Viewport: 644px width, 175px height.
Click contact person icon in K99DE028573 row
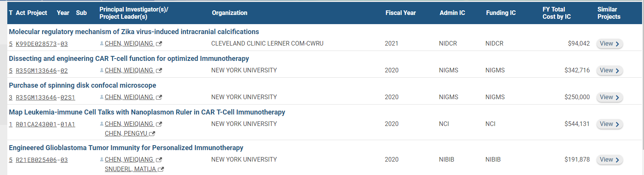point(102,44)
